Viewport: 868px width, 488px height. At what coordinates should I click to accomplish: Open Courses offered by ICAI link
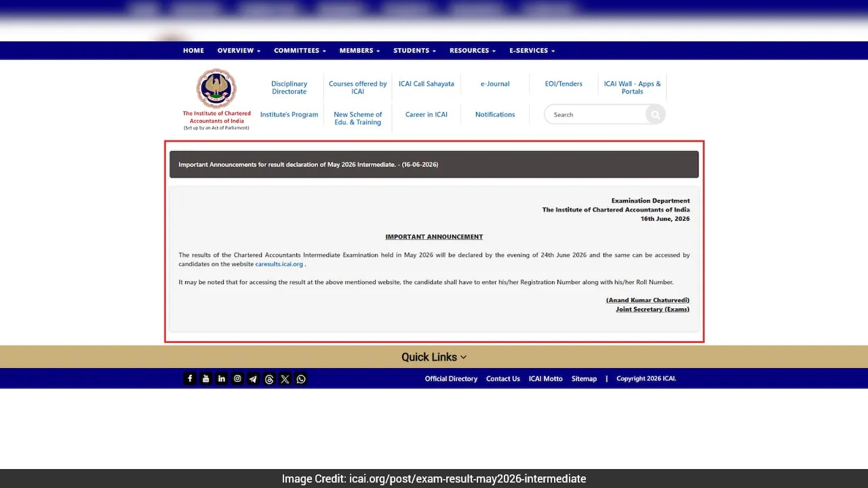(x=358, y=87)
